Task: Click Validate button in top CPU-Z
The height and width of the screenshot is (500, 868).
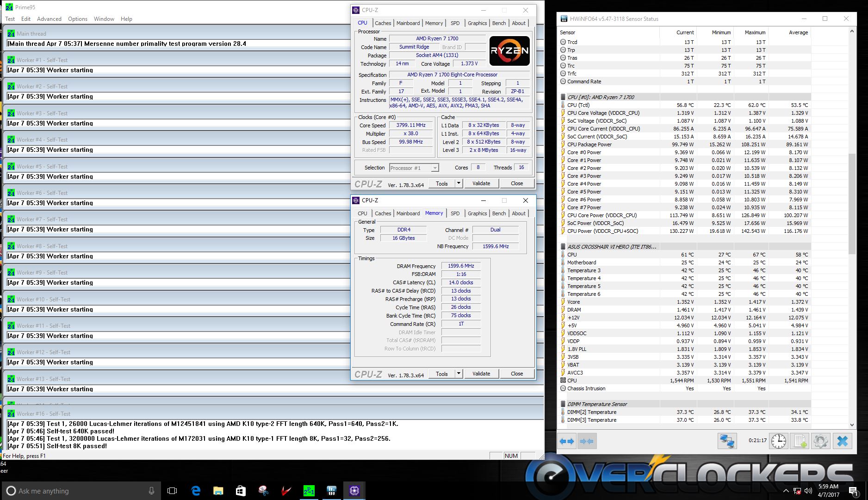Action: (x=481, y=183)
